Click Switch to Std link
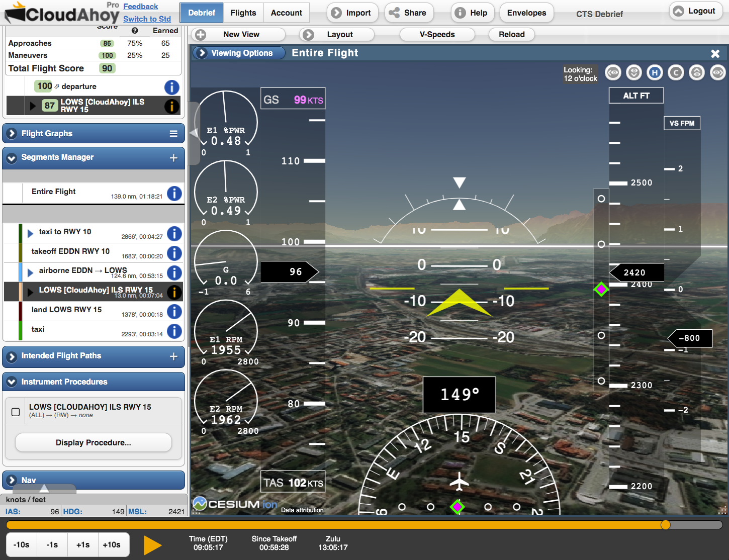Viewport: 729px width, 560px height. pos(147,19)
